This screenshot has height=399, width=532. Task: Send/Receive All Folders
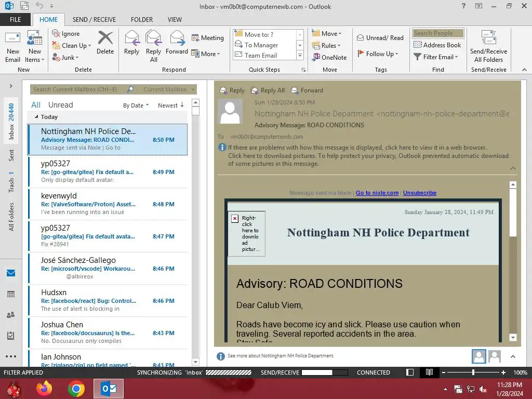[x=488, y=47]
